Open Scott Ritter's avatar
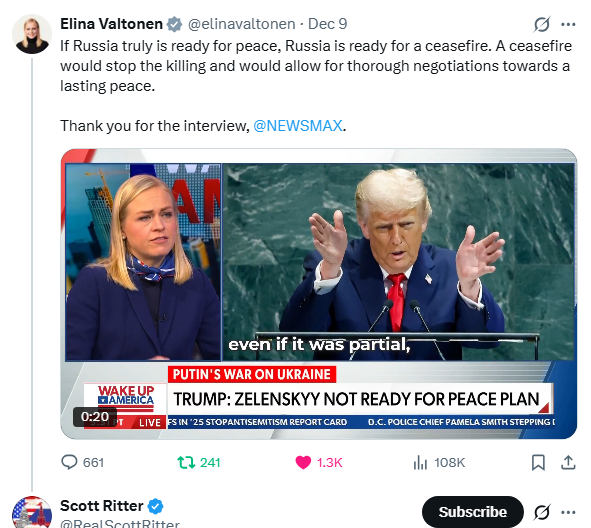This screenshot has width=591, height=528. pos(32,513)
